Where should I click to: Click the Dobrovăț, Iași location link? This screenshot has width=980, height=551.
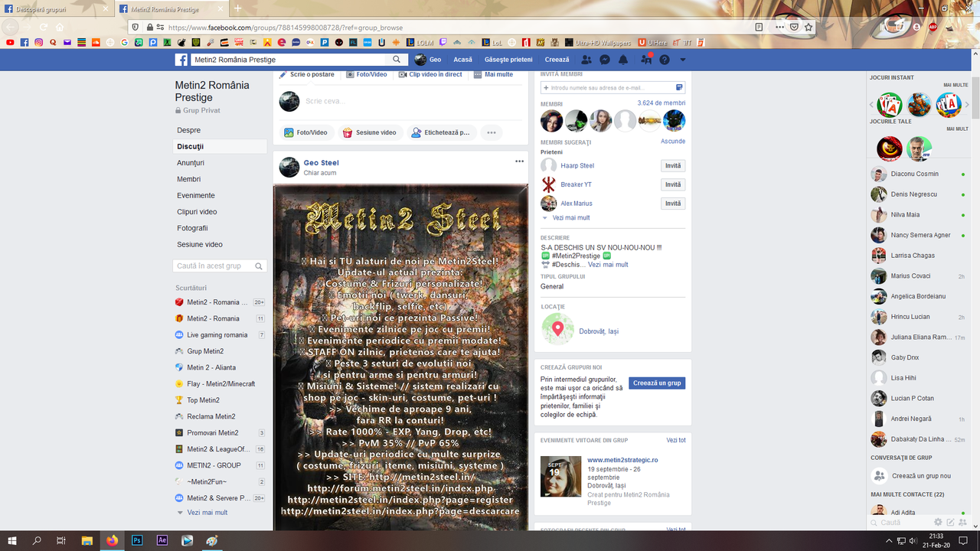click(599, 331)
